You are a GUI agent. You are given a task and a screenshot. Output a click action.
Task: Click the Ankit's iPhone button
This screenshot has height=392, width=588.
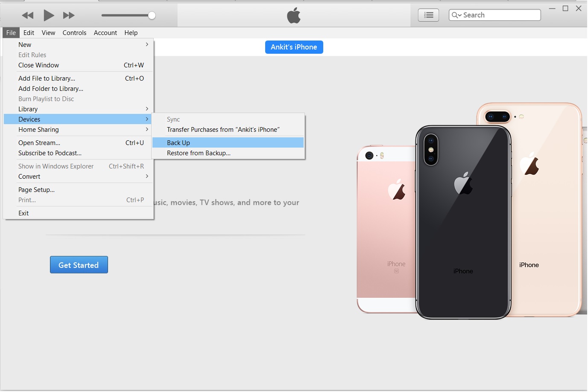(x=294, y=47)
